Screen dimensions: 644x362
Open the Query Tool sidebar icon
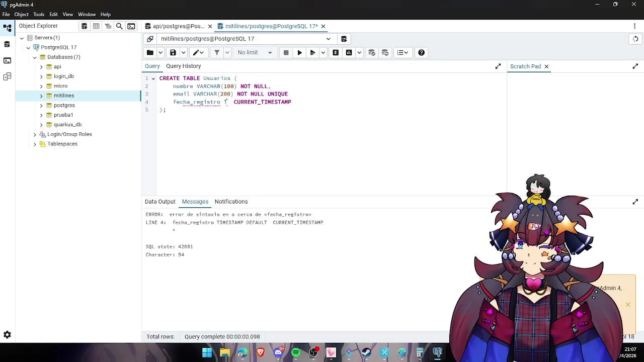[x=7, y=60]
